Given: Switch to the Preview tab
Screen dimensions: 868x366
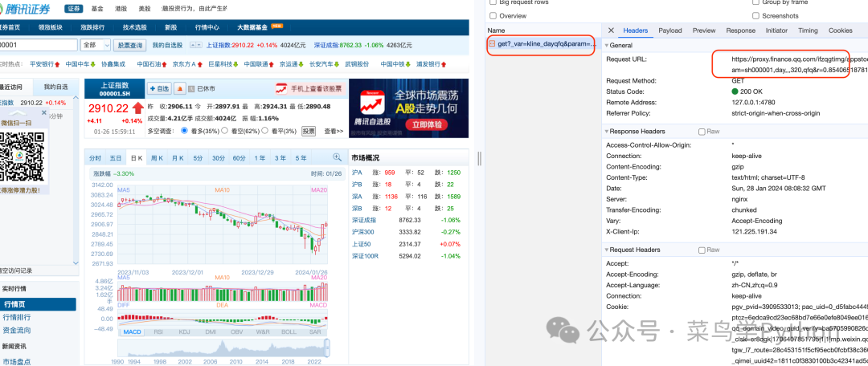Looking at the screenshot, I should coord(703,31).
